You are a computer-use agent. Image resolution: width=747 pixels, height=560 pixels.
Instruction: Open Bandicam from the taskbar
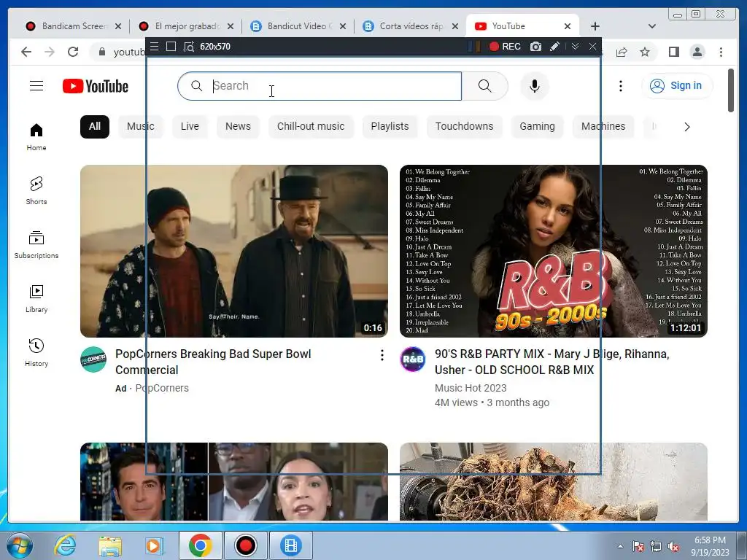(246, 545)
